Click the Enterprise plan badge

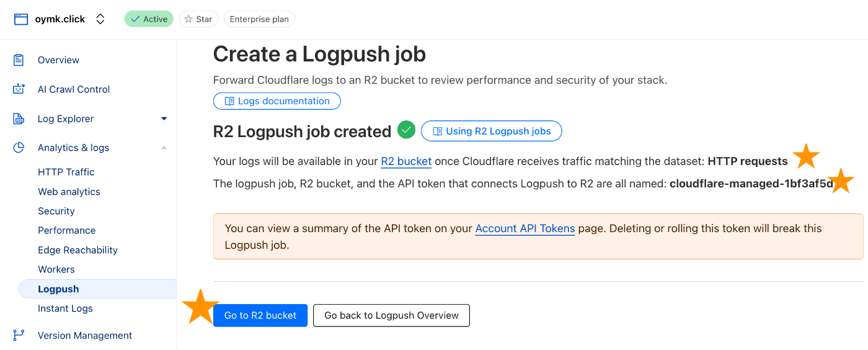click(x=259, y=19)
